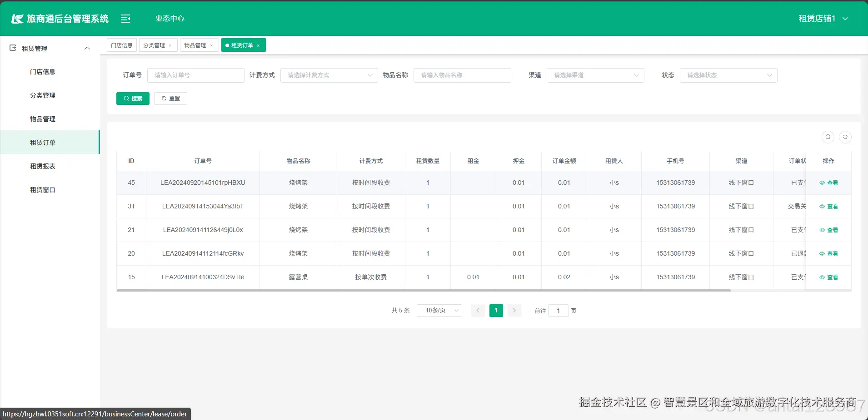View order LEA20240914112114fcGRkv via 查看
Image resolution: width=868 pixels, height=420 pixels.
(828, 253)
